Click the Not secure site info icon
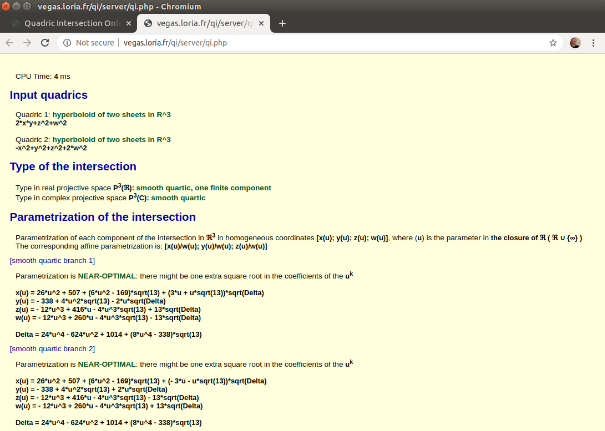 tap(66, 43)
